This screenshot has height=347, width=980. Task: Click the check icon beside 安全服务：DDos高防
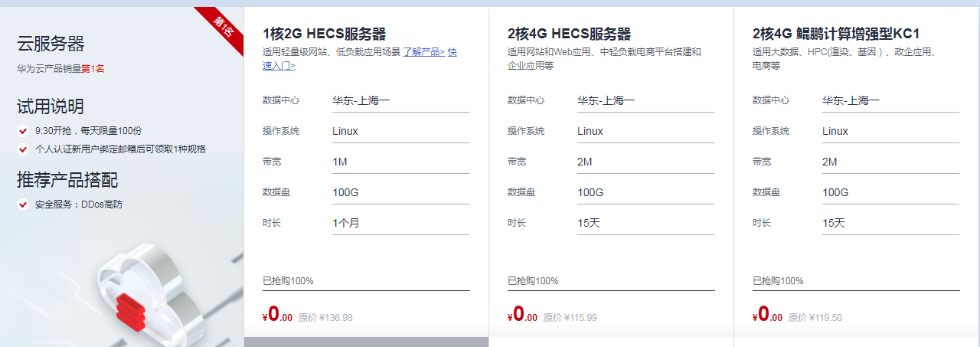point(23,205)
